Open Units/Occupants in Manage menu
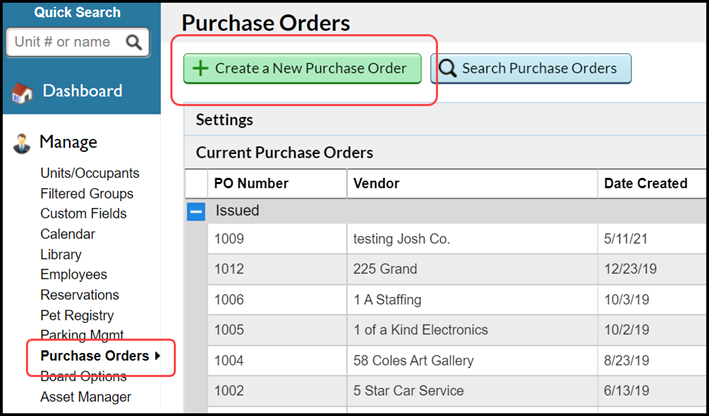The height and width of the screenshot is (416, 709). coord(90,173)
